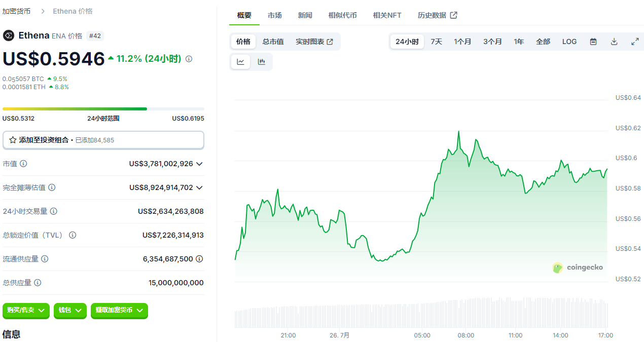Select the 24小时 time range
644x342 pixels.
coord(407,42)
